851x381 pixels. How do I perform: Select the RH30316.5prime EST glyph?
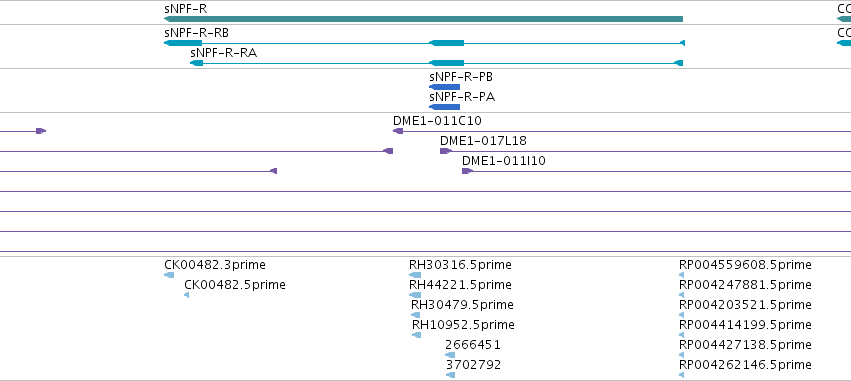(415, 275)
